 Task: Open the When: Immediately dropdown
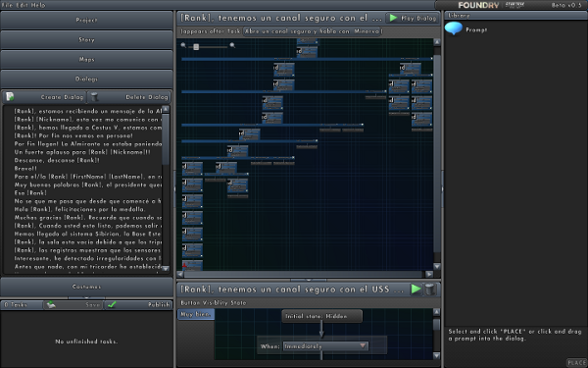point(325,345)
